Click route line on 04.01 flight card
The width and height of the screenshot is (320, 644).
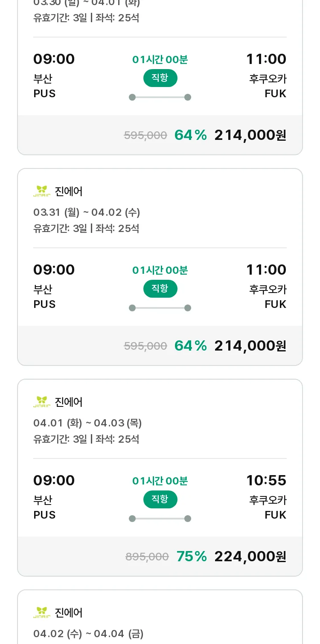pos(160,519)
